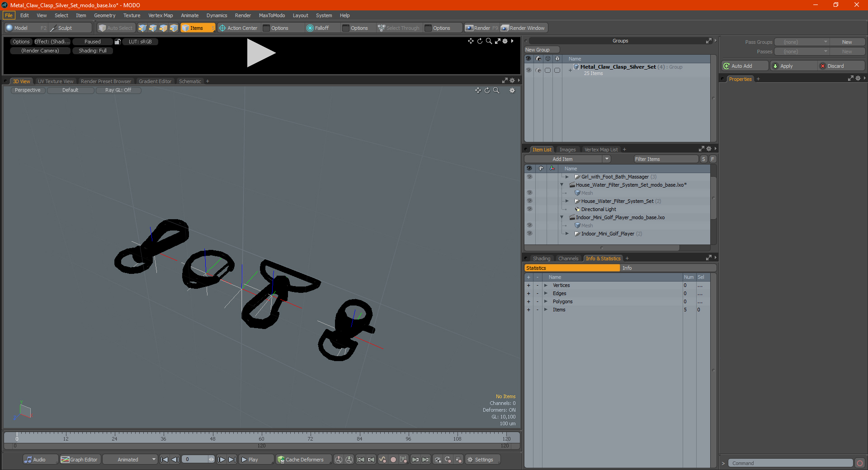The image size is (868, 470).
Task: Switch to Model mode
Action: coord(26,28)
